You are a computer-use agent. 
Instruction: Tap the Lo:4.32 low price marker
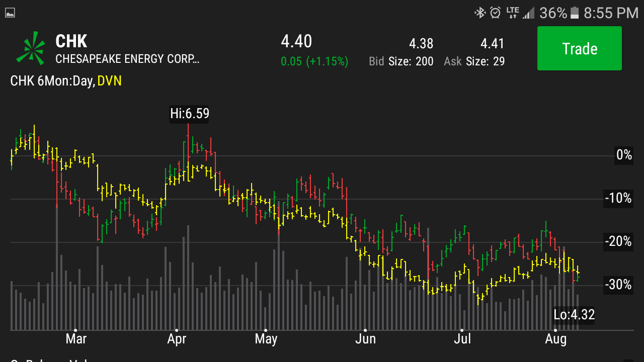(574, 315)
